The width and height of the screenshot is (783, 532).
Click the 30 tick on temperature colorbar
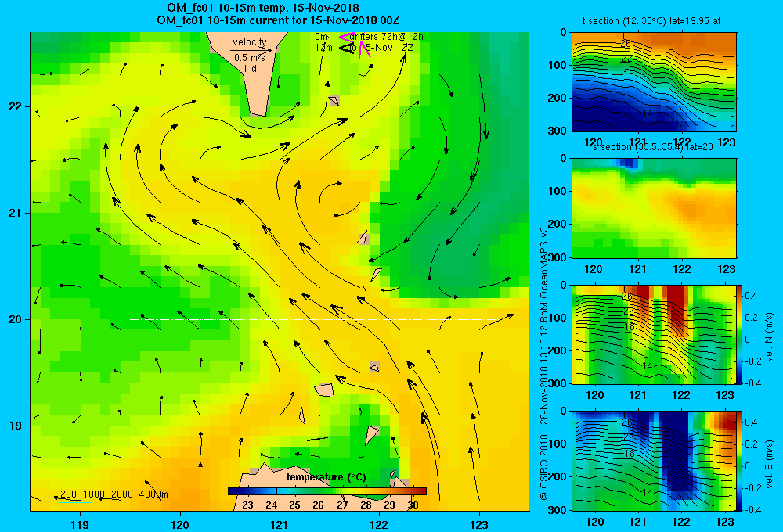pos(413,505)
